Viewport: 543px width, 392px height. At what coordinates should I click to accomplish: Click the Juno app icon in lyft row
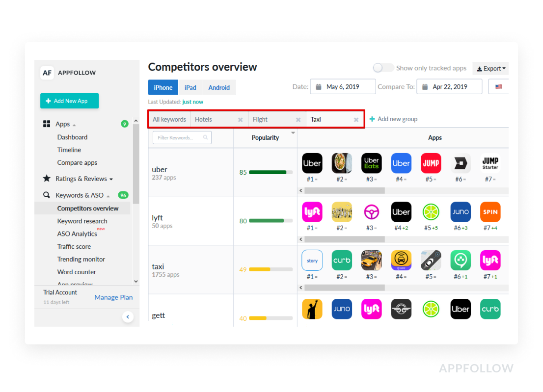461,212
